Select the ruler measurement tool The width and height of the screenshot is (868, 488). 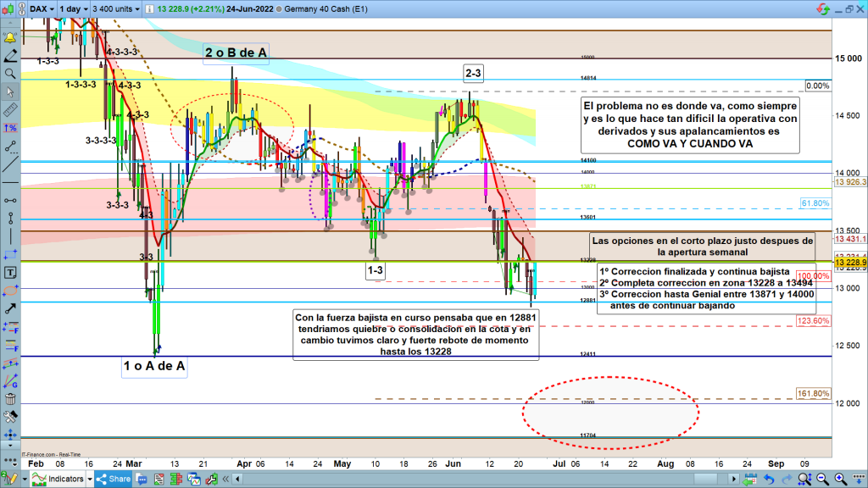[x=10, y=109]
